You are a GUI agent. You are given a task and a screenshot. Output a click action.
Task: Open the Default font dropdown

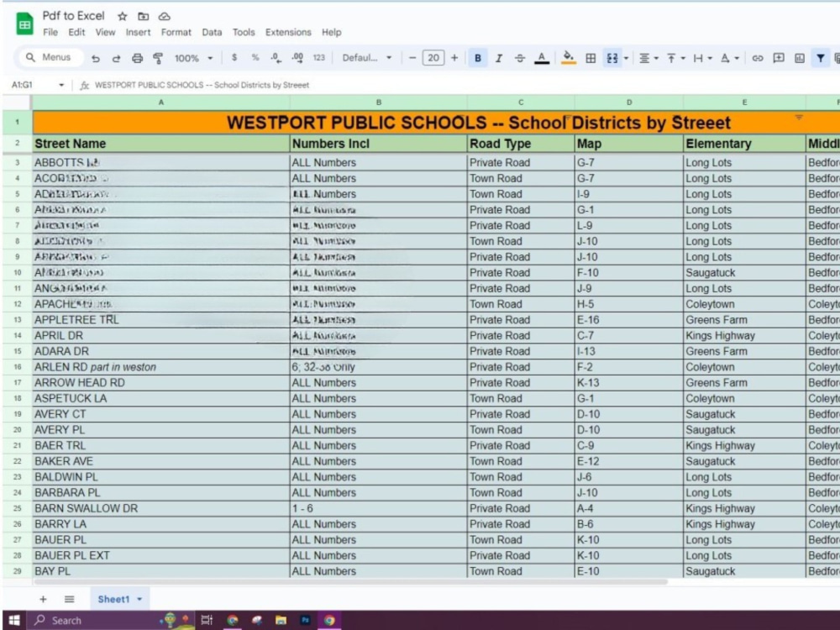tap(367, 57)
